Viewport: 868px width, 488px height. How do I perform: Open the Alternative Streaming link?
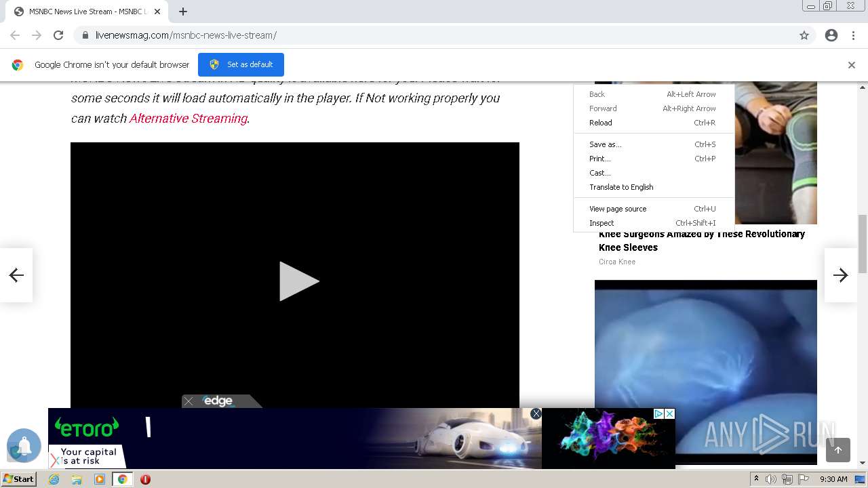pyautogui.click(x=188, y=118)
